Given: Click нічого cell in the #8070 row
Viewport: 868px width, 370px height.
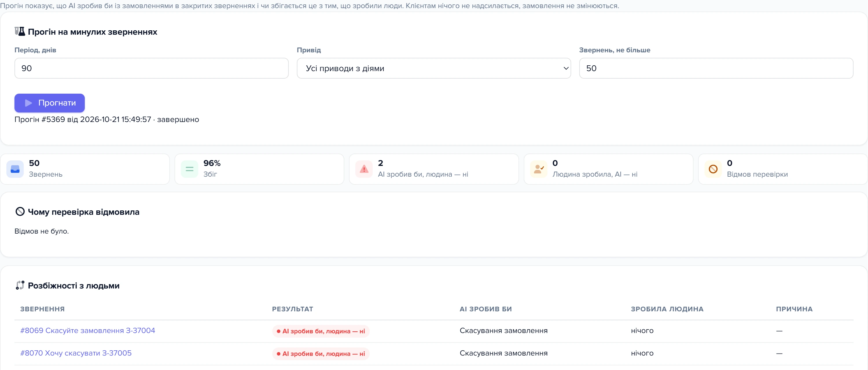Looking at the screenshot, I should coord(642,353).
